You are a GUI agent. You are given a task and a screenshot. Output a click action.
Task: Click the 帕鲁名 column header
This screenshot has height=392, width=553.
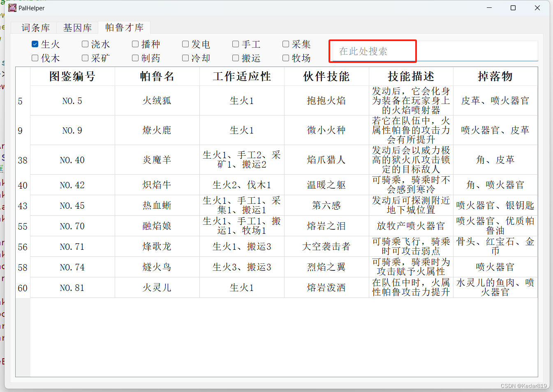(157, 76)
